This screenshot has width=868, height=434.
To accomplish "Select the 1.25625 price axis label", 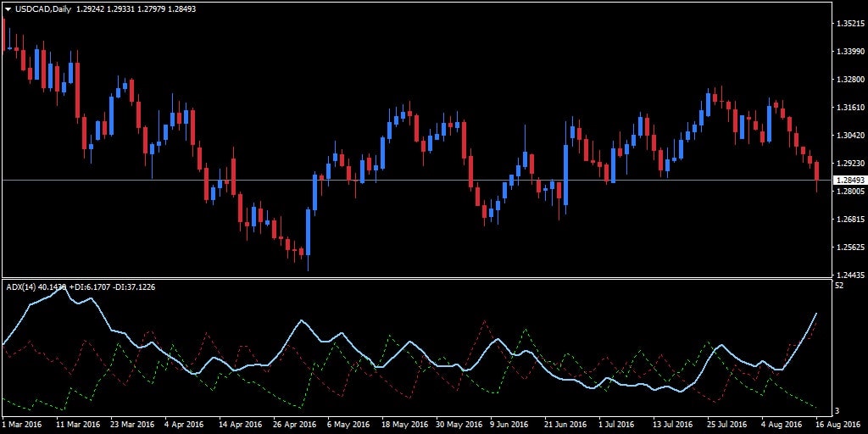I will coord(850,247).
